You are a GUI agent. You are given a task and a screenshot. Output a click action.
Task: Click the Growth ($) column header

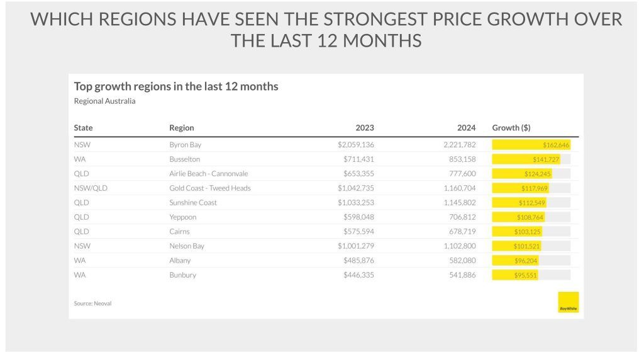(511, 128)
